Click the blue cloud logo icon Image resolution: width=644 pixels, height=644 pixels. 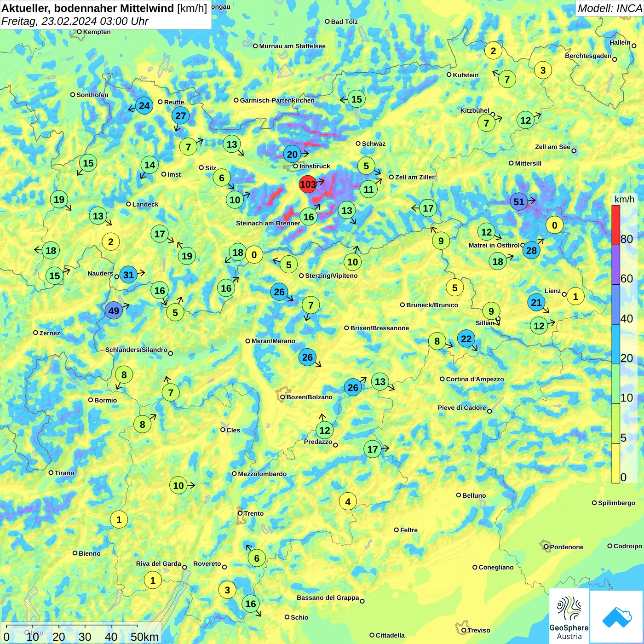[x=617, y=617]
